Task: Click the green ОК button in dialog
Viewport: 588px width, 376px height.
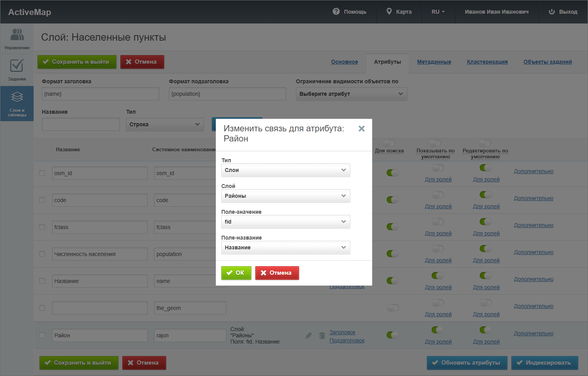Action: click(236, 273)
